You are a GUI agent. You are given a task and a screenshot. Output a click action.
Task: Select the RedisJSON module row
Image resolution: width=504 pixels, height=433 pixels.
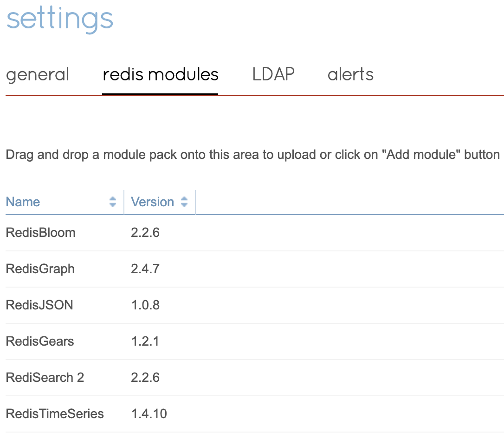tap(39, 305)
